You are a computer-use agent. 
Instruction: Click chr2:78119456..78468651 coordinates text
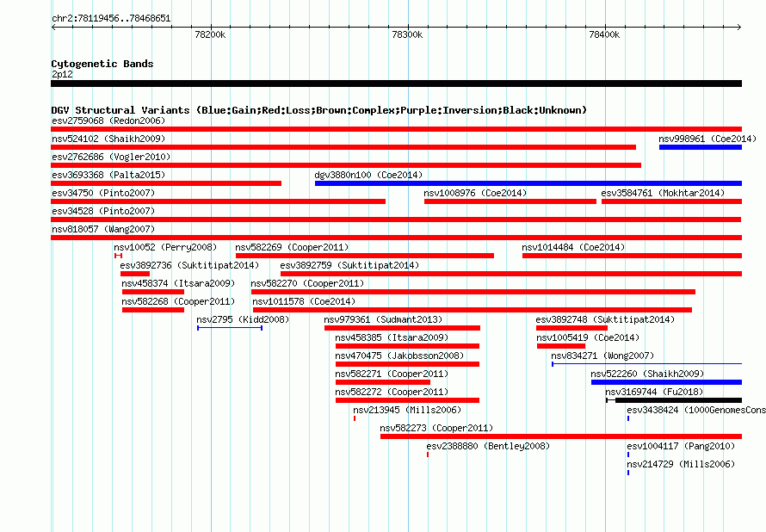(x=111, y=19)
